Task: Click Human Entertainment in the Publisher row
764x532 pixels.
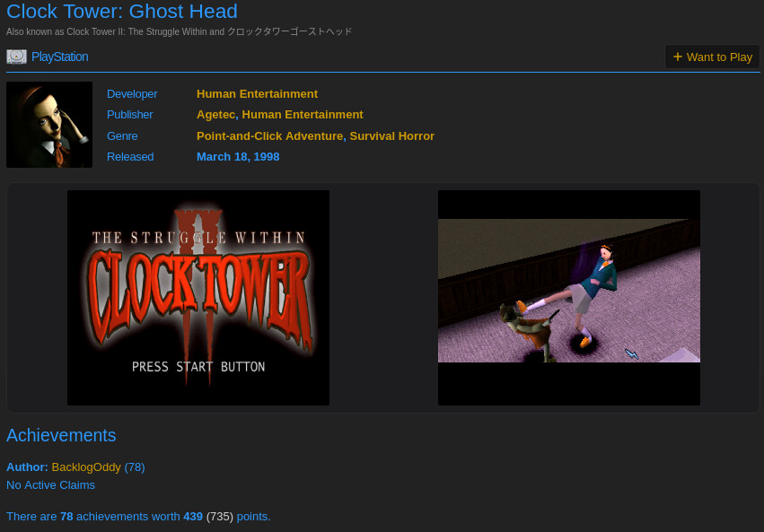Action: (x=303, y=115)
